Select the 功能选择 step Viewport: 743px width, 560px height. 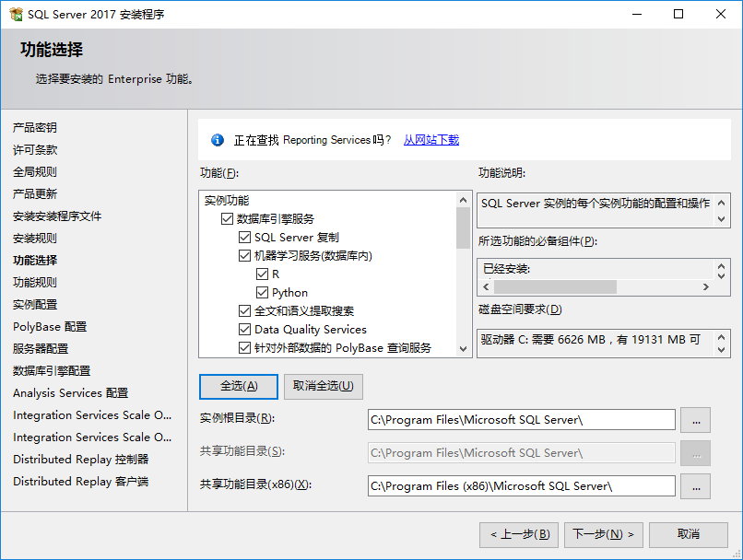[x=35, y=261]
